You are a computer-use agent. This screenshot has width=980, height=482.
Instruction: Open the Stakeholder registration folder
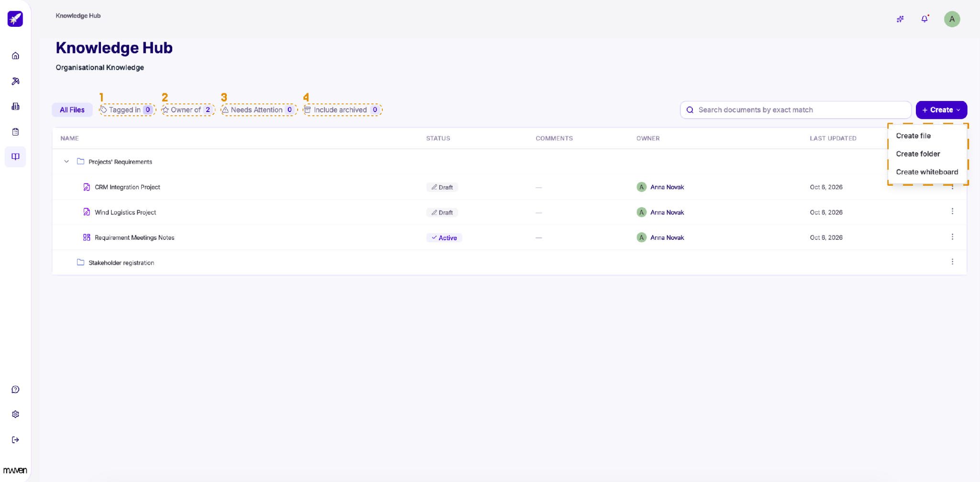coord(121,263)
